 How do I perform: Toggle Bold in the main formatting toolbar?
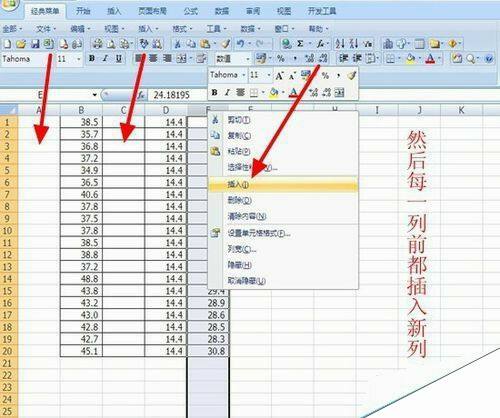[92, 59]
